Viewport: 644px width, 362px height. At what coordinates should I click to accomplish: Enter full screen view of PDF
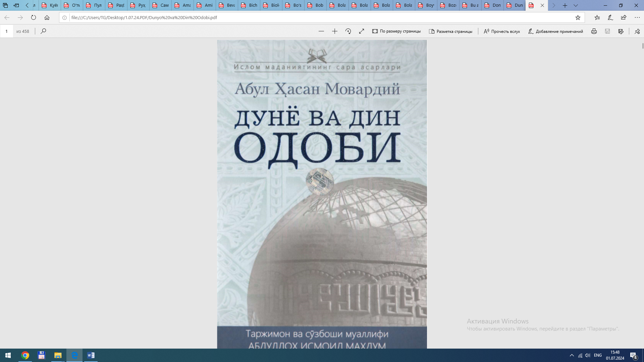362,31
